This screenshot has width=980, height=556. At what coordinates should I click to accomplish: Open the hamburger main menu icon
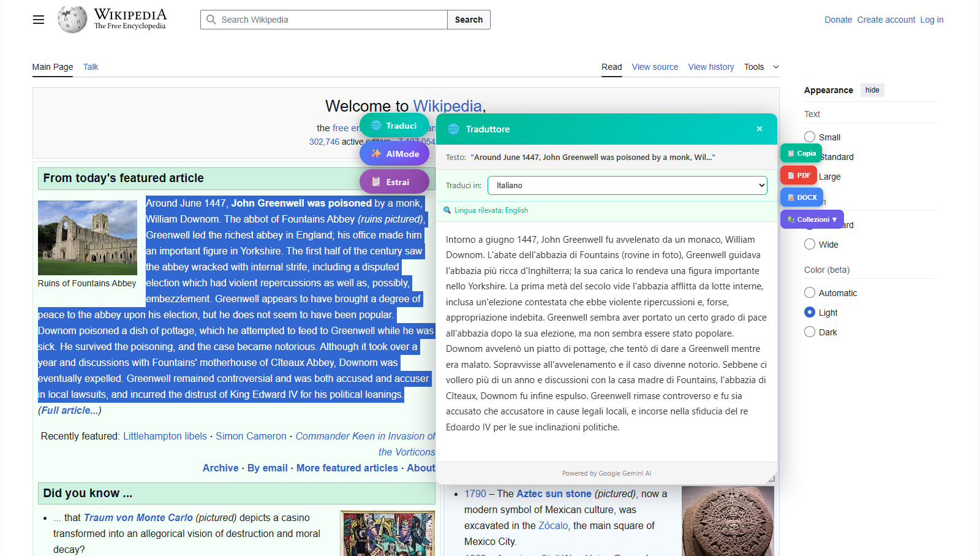[x=38, y=19]
